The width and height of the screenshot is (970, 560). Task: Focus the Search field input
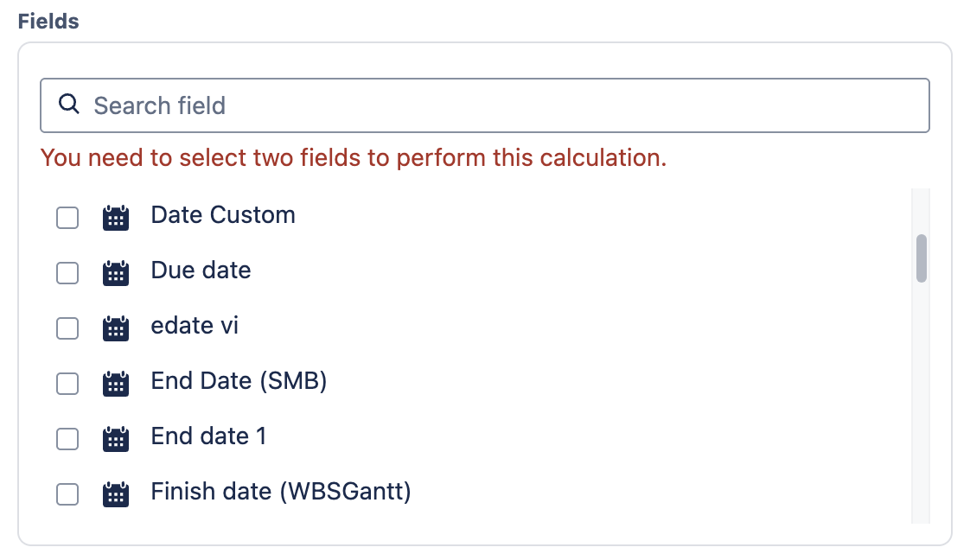[x=501, y=105]
